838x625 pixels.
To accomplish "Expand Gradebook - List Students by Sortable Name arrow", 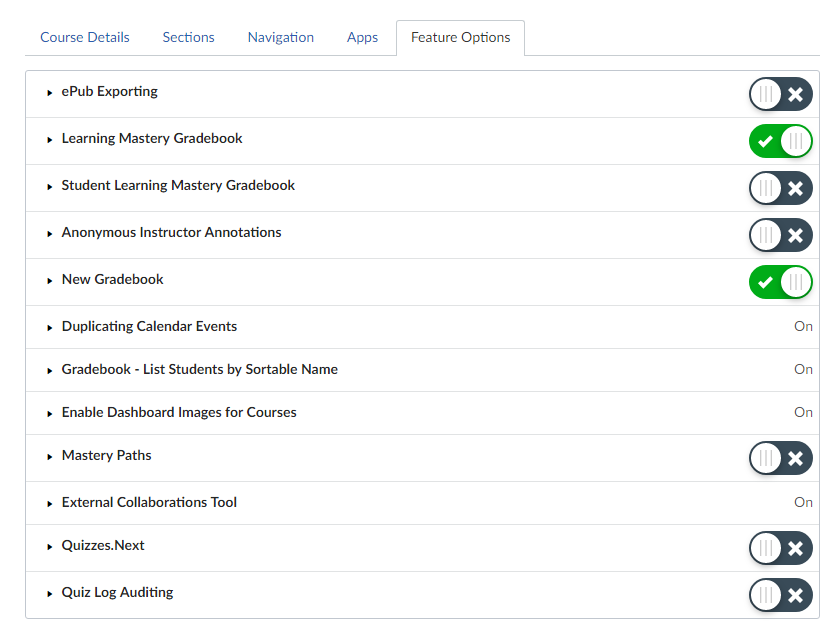I will 50,371.
